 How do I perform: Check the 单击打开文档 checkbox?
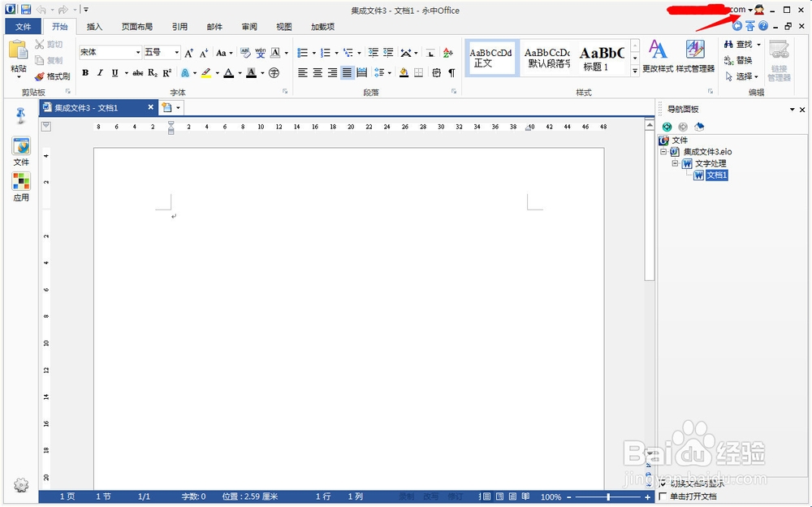tap(663, 496)
